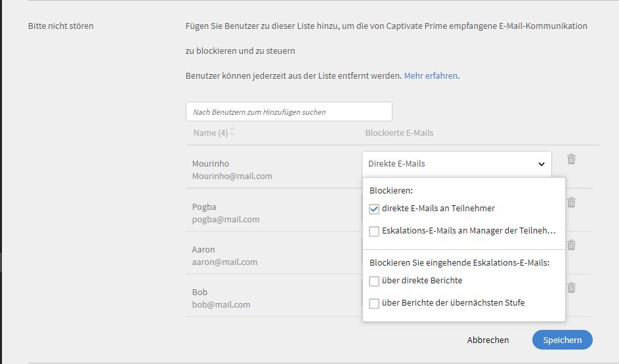Click trash icon in Pogba's row
This screenshot has height=364, width=619.
571,203
